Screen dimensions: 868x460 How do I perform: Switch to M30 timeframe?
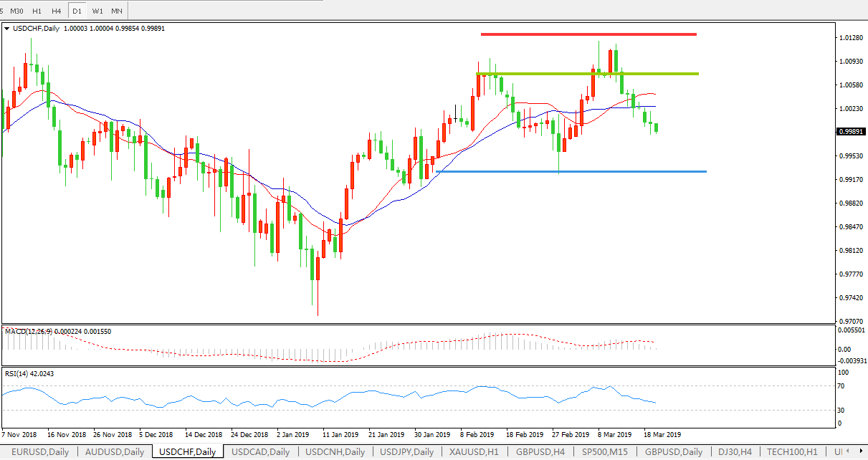coord(17,11)
